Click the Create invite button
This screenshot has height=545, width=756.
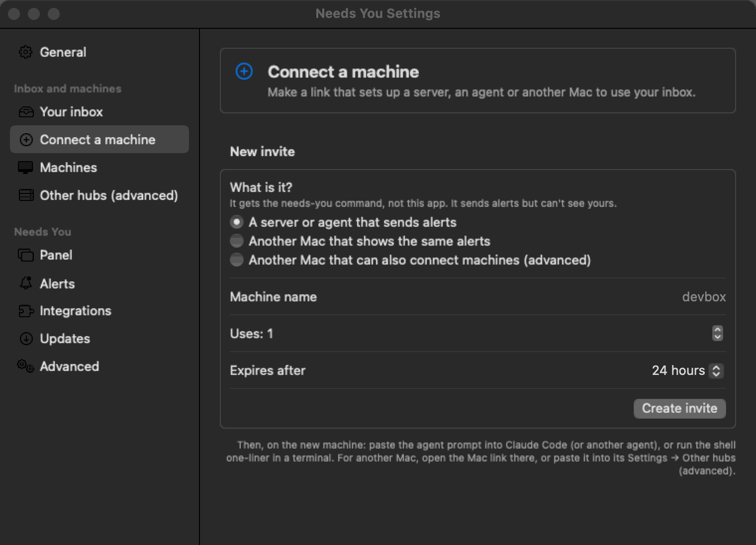pyautogui.click(x=679, y=408)
